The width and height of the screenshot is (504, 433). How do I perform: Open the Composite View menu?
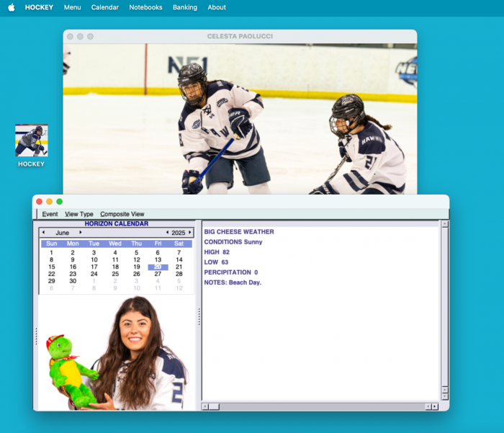pyautogui.click(x=122, y=214)
